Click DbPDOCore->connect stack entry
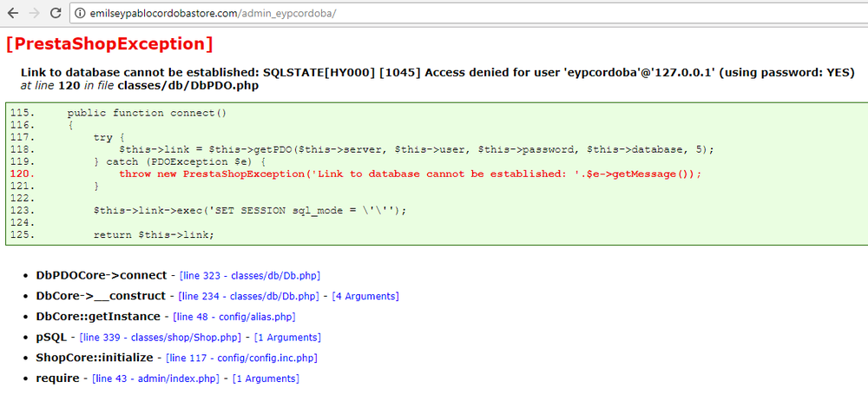This screenshot has width=868, height=401. coord(102,275)
